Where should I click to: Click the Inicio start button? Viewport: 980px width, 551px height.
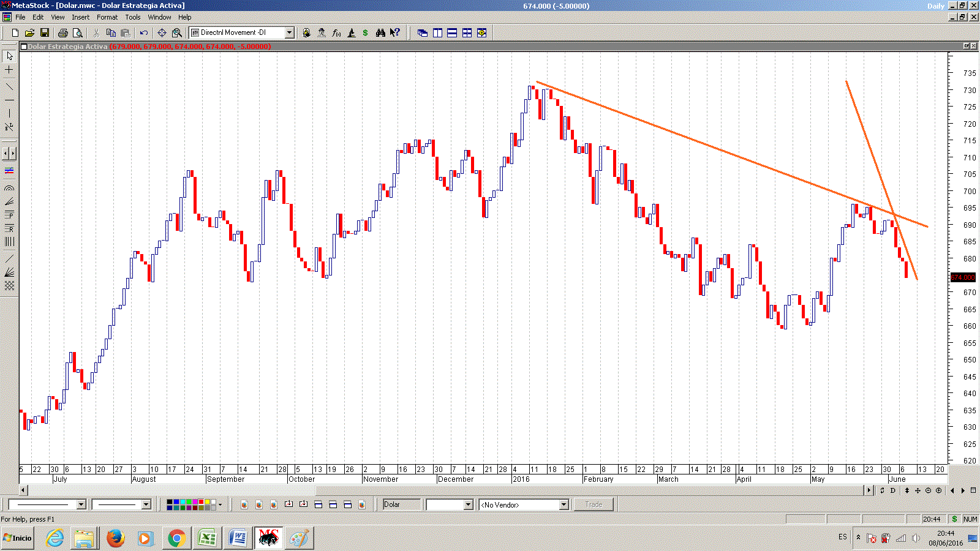[18, 538]
